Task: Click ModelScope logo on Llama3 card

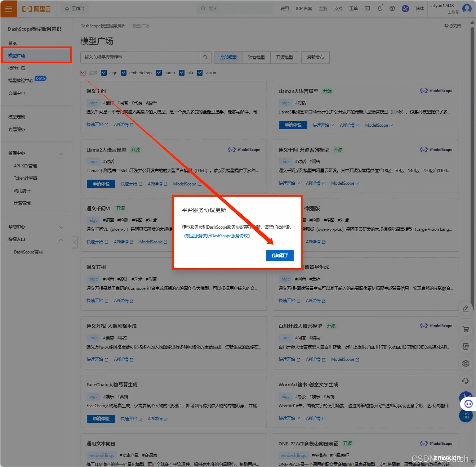Action: (x=436, y=91)
